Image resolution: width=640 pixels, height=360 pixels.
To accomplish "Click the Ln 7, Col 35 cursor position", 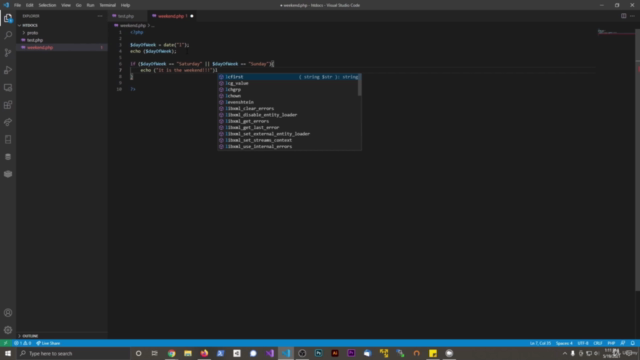I will point(540,343).
